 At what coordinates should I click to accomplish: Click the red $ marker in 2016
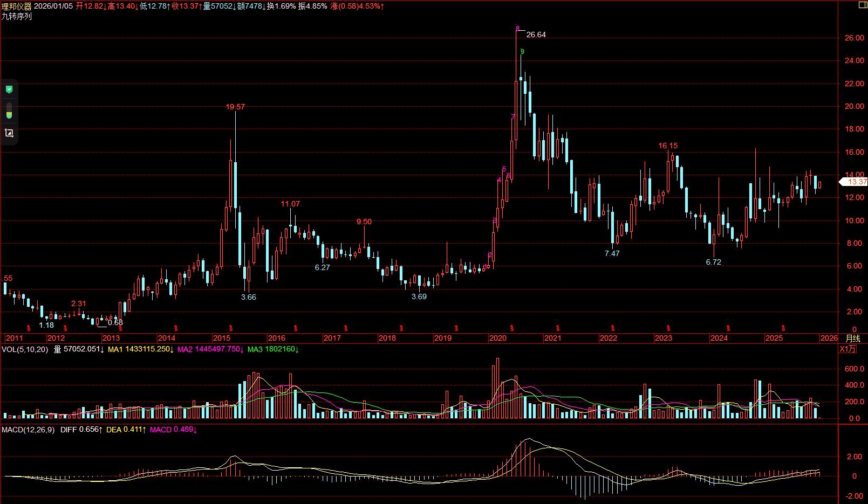pyautogui.click(x=295, y=328)
